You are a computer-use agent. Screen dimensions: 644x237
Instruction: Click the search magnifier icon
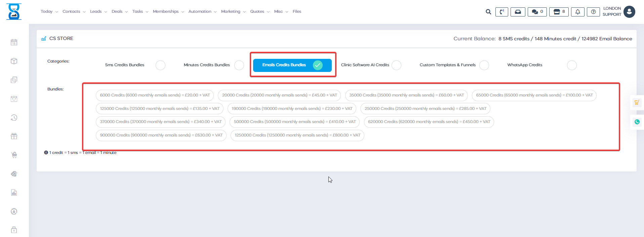coord(488,12)
